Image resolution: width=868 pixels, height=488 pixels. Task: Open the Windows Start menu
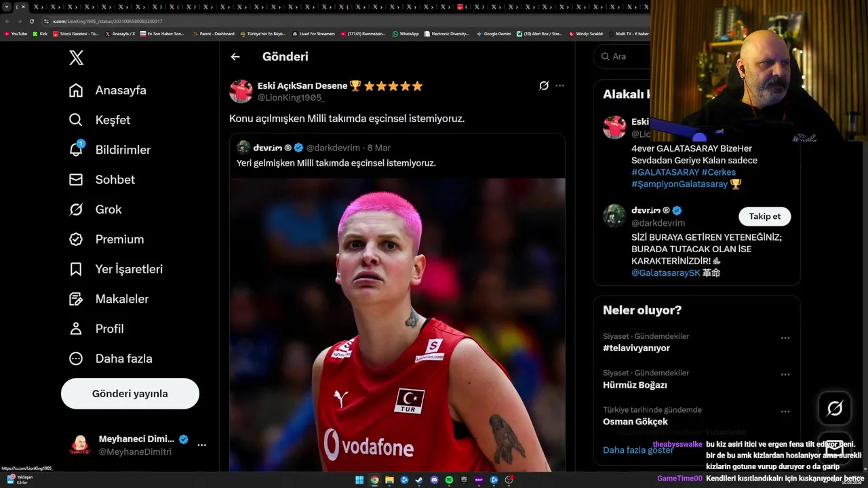click(359, 480)
